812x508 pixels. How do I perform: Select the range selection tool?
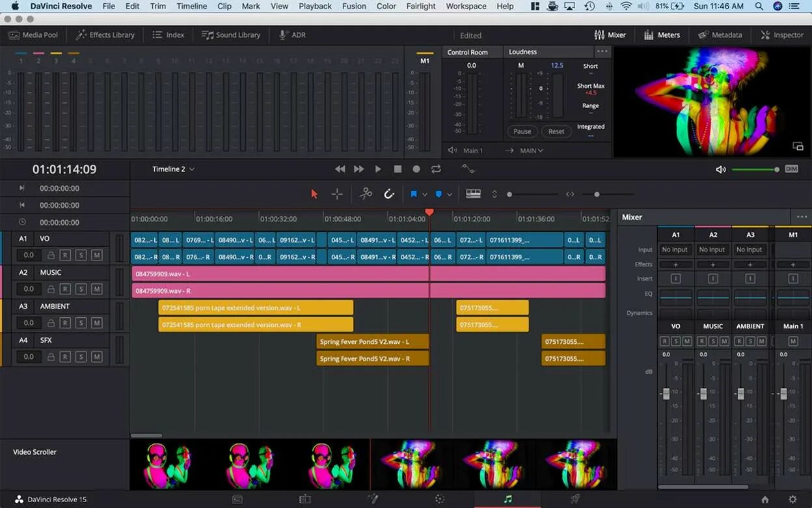336,194
